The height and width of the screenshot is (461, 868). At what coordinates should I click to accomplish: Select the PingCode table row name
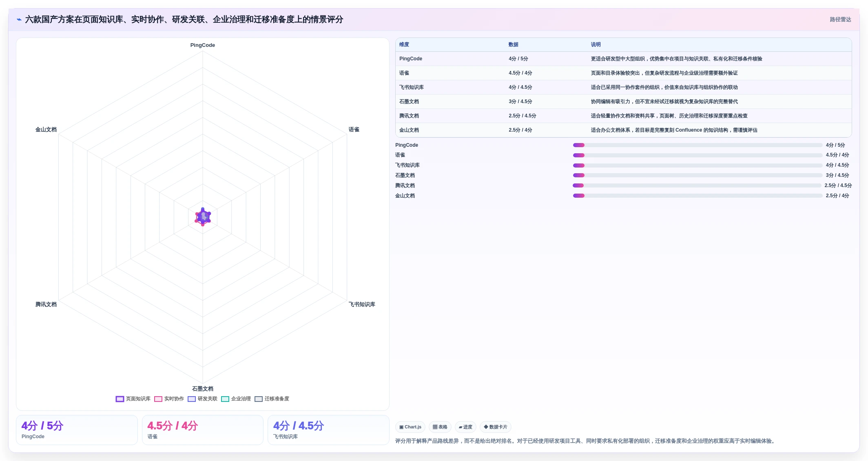click(411, 59)
